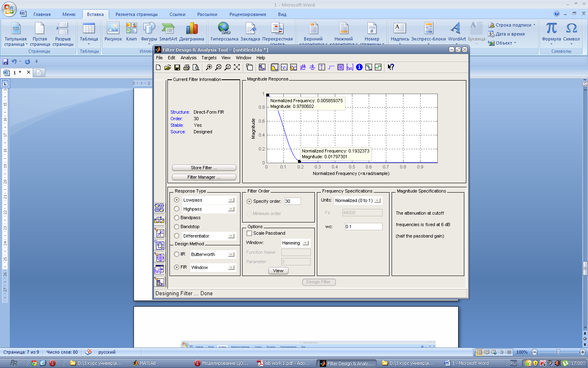The width and height of the screenshot is (588, 368).
Task: Click the New Filter icon in FDATool toolbar
Action: (158, 67)
